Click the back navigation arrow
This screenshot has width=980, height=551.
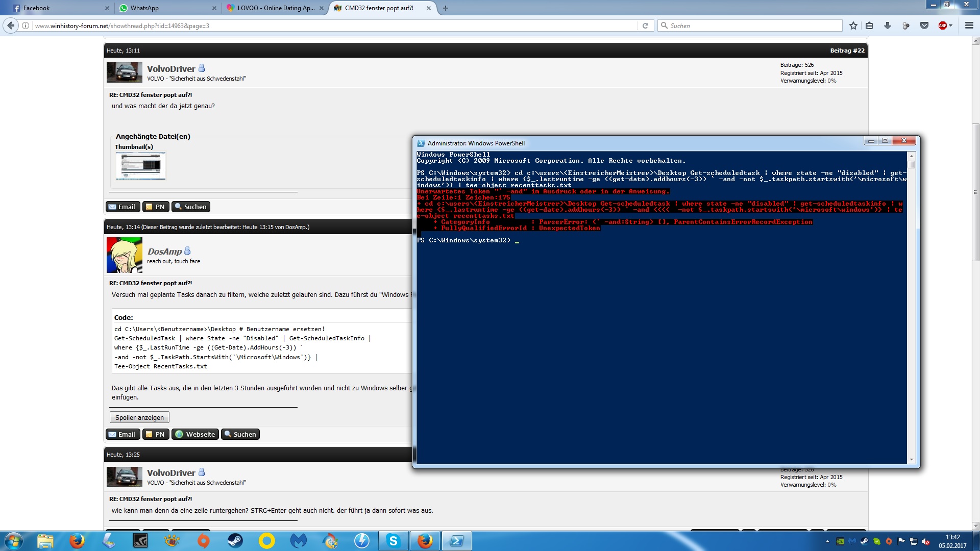[x=11, y=26]
